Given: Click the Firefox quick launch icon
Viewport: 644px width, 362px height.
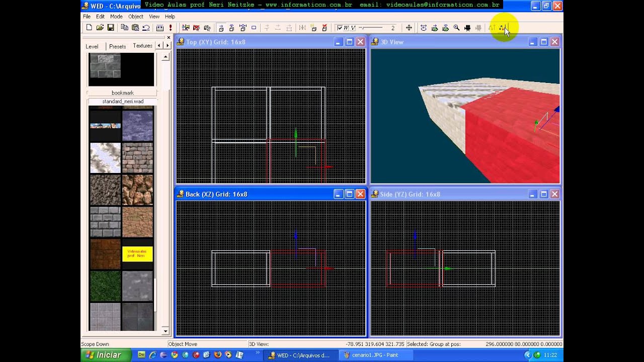Looking at the screenshot, I should 217,355.
